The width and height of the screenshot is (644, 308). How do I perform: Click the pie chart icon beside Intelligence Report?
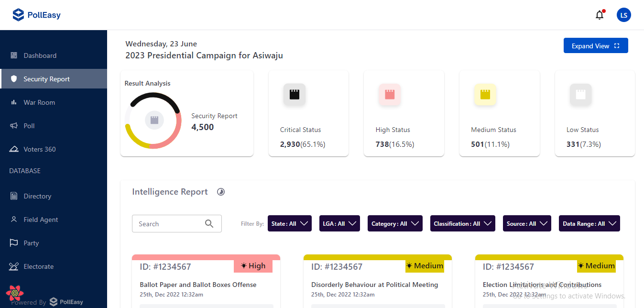click(x=221, y=192)
